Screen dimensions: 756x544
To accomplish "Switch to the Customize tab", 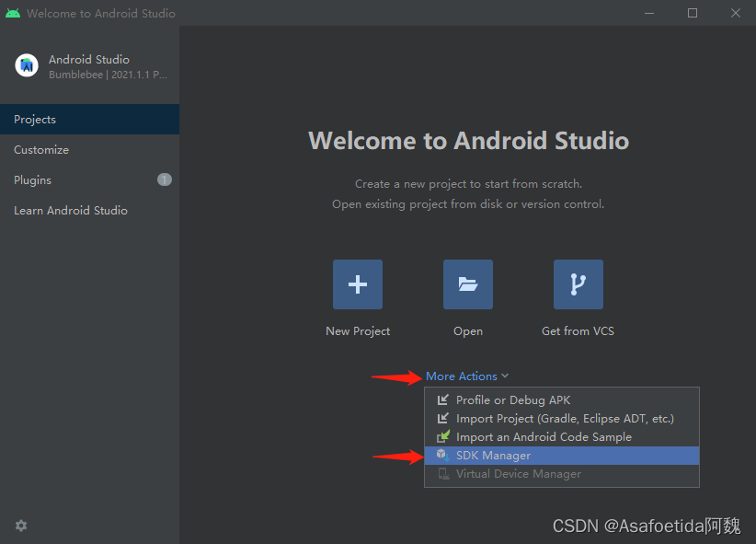I will click(90, 150).
